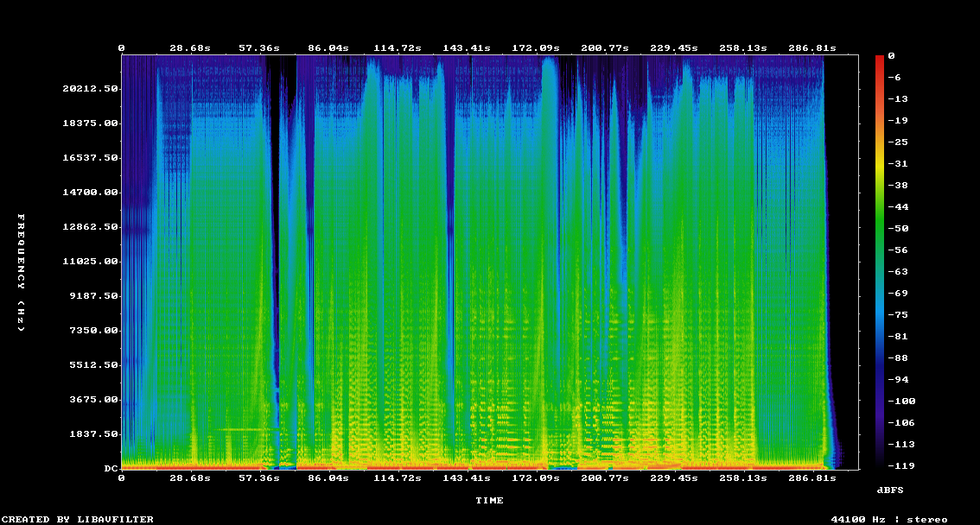
Task: Click the TIME axis title
Action: point(489,500)
